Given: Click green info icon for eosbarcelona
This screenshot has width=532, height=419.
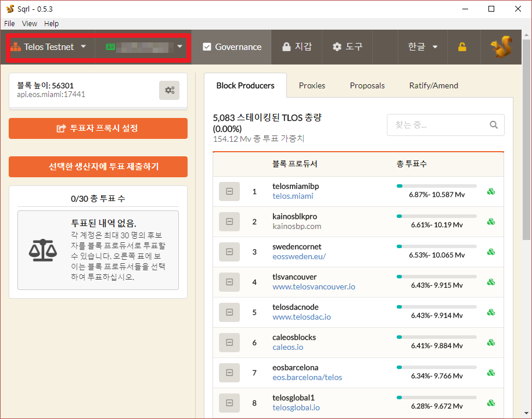Looking at the screenshot, I should pos(491,373).
